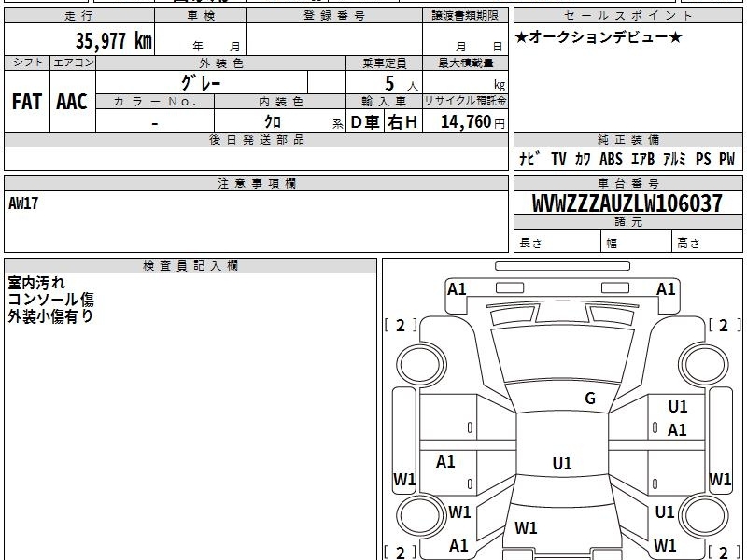This screenshot has width=747, height=560.
Task: Click the カワ leather equipment label
Action: [583, 159]
